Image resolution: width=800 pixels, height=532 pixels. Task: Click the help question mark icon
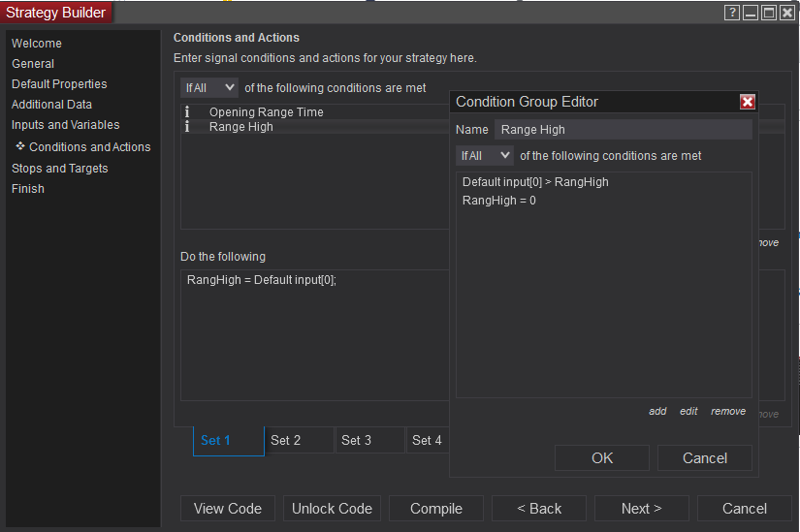coord(733,13)
